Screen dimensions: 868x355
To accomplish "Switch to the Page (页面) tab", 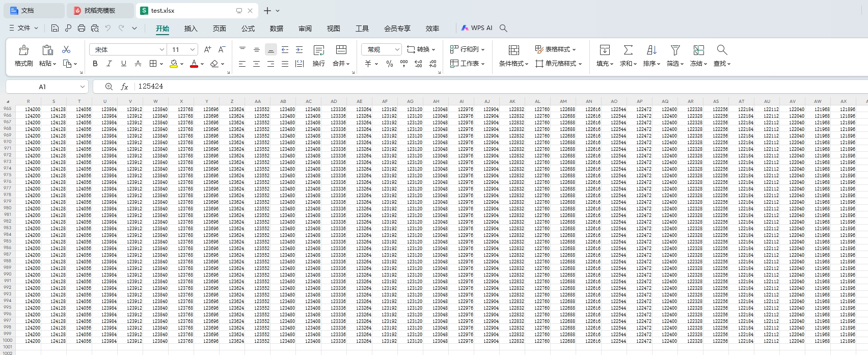I will [x=219, y=29].
